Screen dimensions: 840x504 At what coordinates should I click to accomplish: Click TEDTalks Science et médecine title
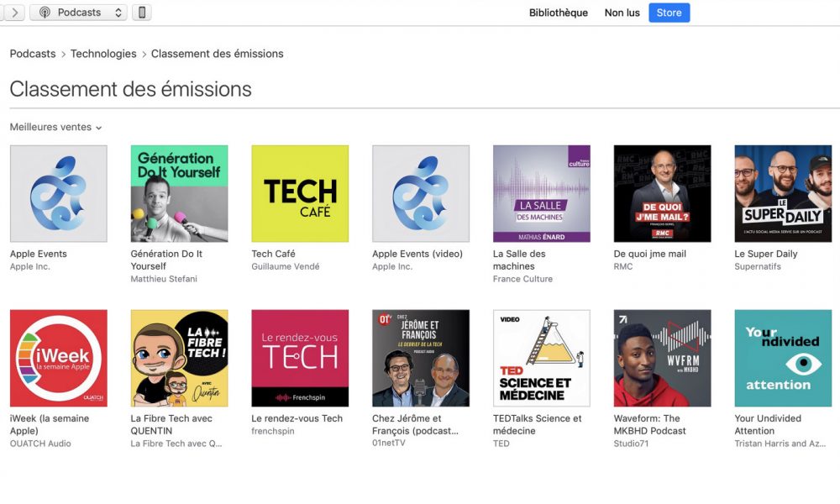538,424
